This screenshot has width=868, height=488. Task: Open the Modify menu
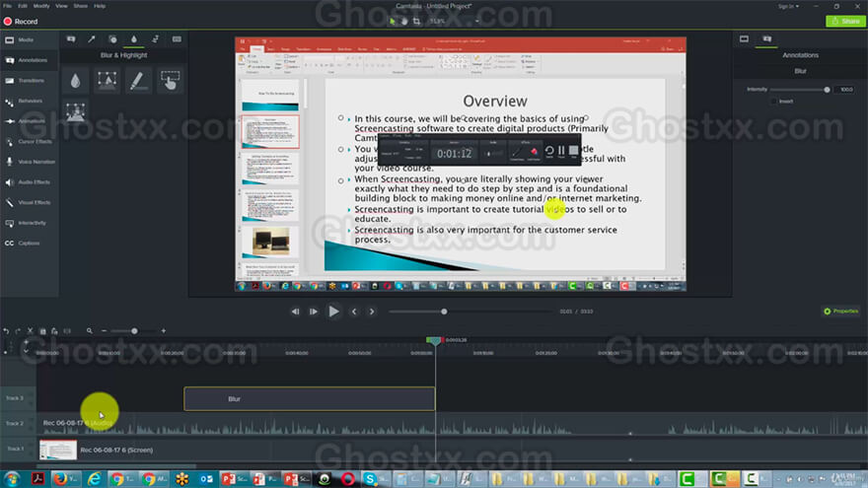coord(41,6)
